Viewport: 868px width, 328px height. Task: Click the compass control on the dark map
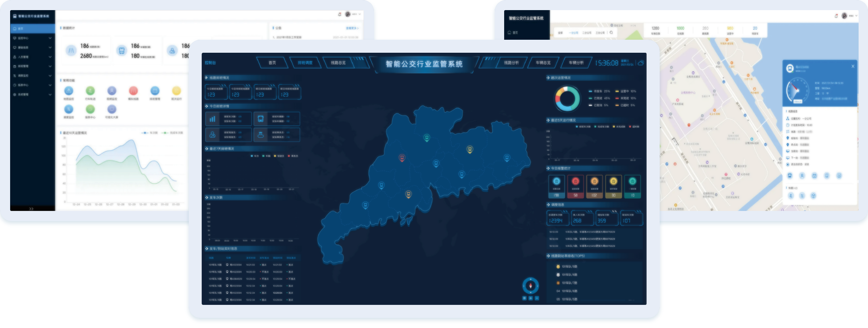[531, 286]
